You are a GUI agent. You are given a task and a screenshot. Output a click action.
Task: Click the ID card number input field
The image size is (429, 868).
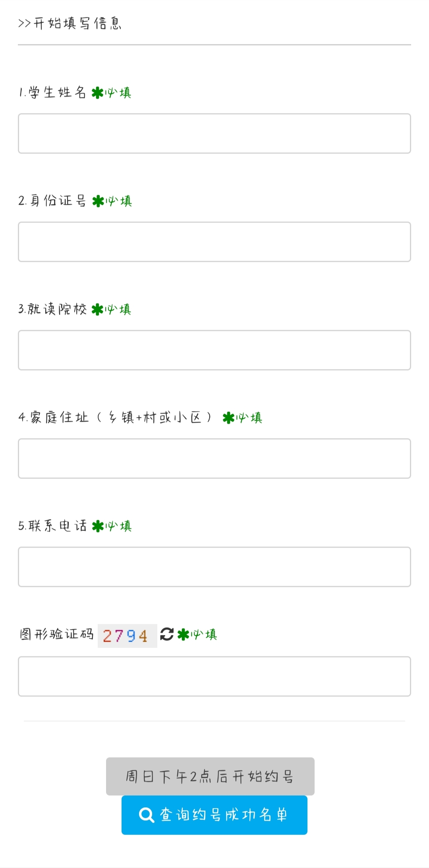click(214, 241)
